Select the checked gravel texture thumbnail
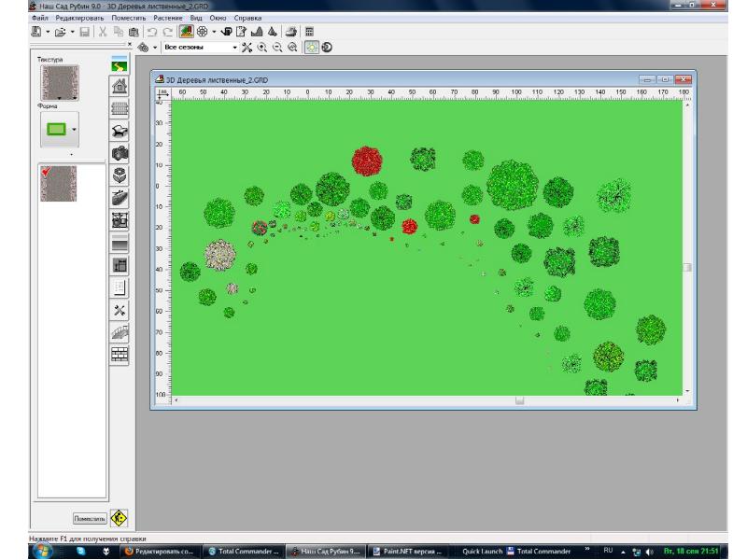 [58, 183]
